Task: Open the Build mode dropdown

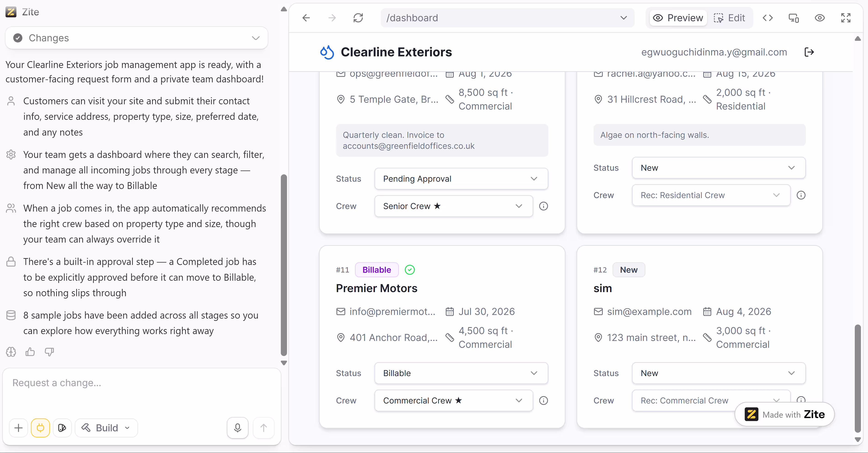Action: point(106,428)
